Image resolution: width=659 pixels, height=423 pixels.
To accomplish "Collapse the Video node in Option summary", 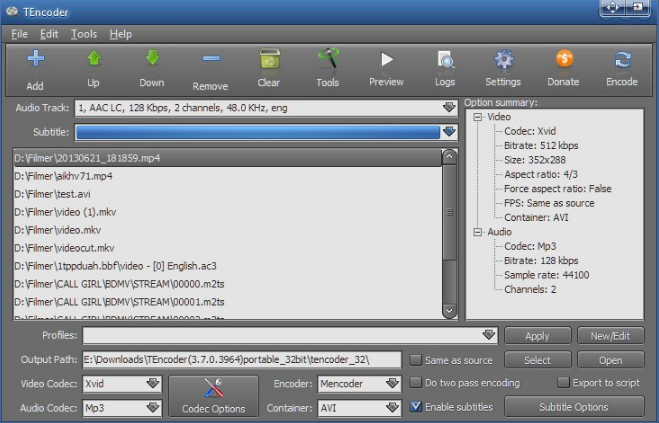I will pyautogui.click(x=478, y=117).
